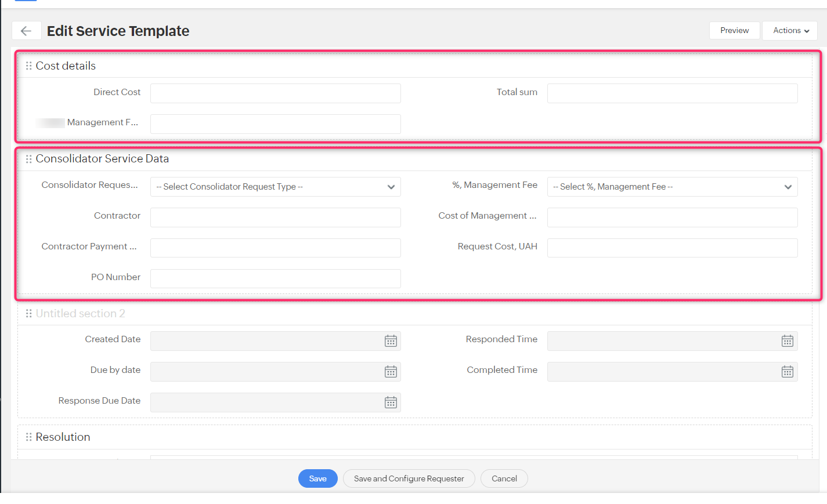Open the Created Date calendar picker
Viewport: 827px width, 504px height.
[391, 341]
